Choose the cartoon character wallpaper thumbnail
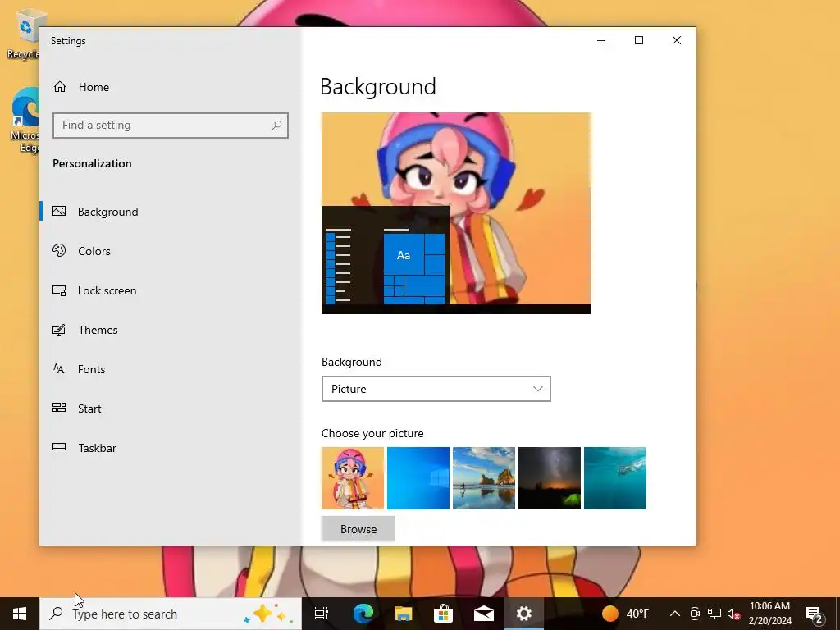840x630 pixels. click(x=353, y=478)
